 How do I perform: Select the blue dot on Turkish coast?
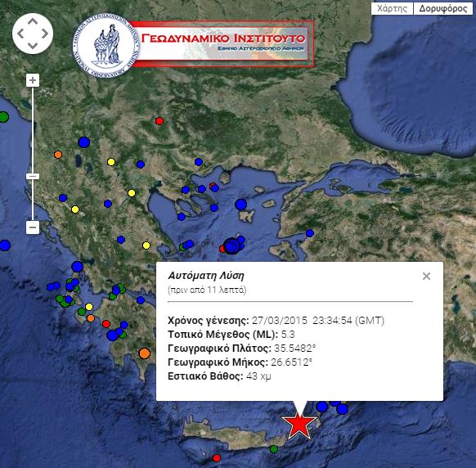[310, 233]
